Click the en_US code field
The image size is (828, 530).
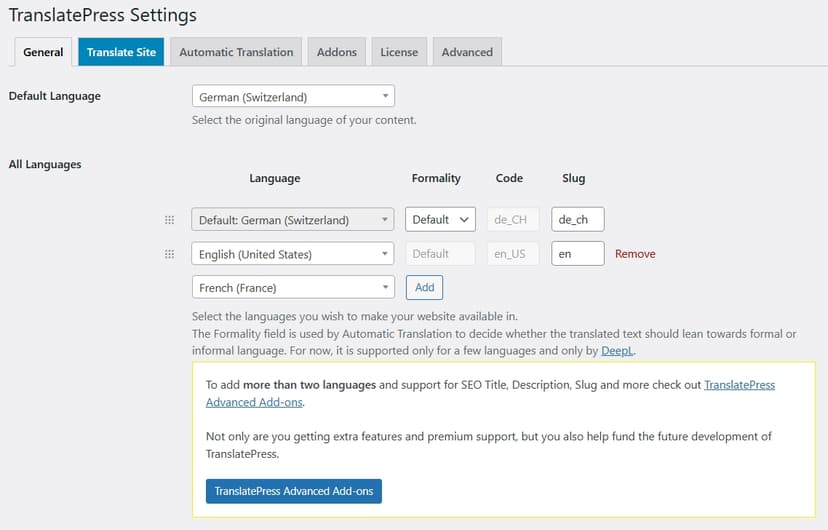click(x=512, y=253)
